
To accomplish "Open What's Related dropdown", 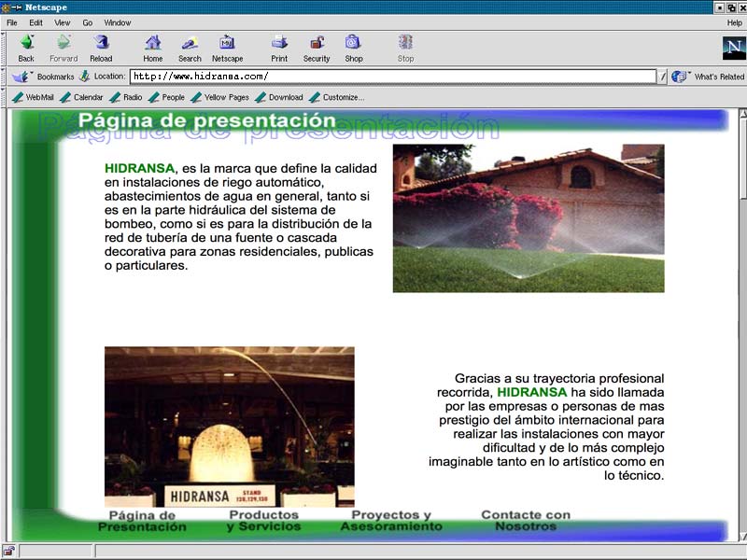I will pos(708,77).
